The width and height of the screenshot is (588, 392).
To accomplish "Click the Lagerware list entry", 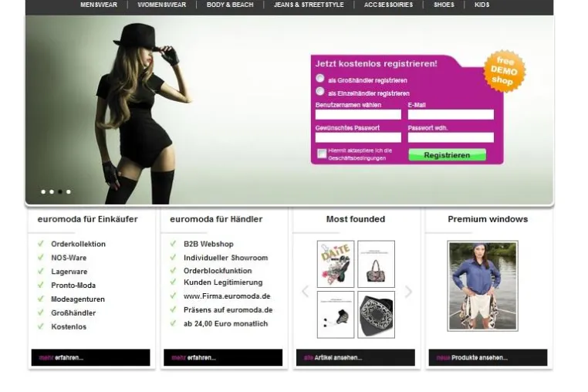I will click(x=69, y=272).
